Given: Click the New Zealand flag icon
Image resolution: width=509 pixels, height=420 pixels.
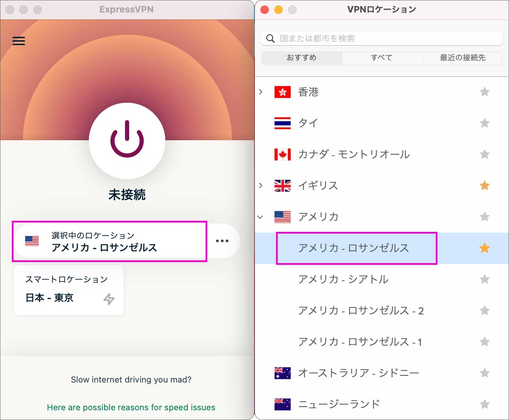Looking at the screenshot, I should point(283,404).
